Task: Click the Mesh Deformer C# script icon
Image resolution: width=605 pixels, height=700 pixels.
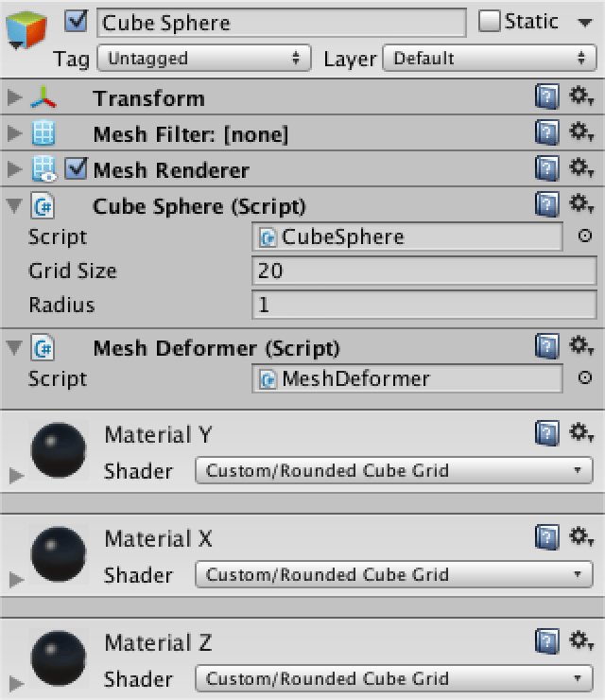Action: pos(43,348)
